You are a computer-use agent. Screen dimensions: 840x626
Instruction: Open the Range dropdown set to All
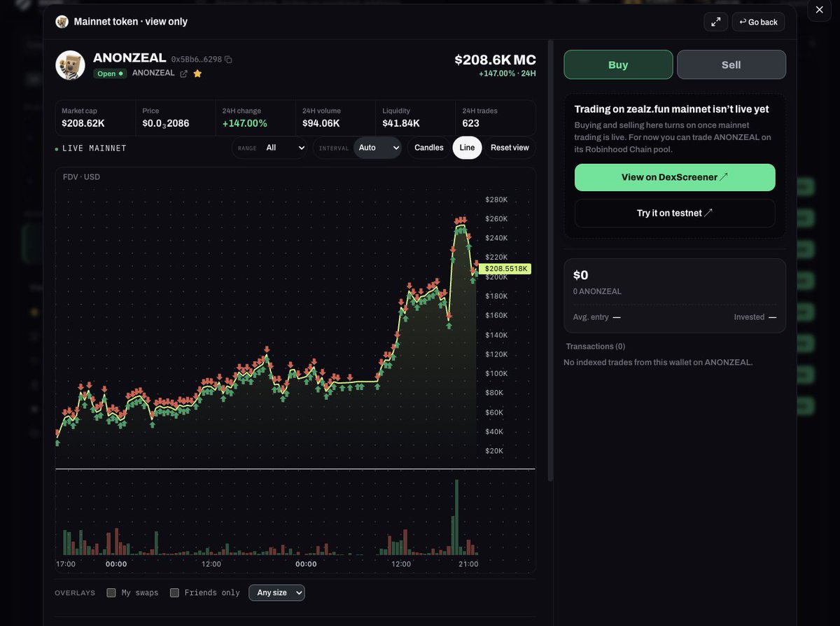pos(286,148)
